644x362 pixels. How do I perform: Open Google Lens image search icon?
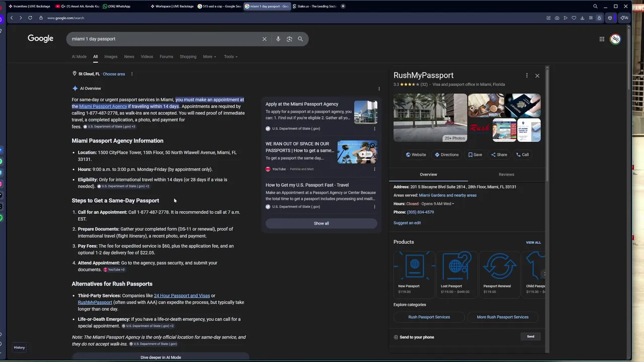click(289, 39)
